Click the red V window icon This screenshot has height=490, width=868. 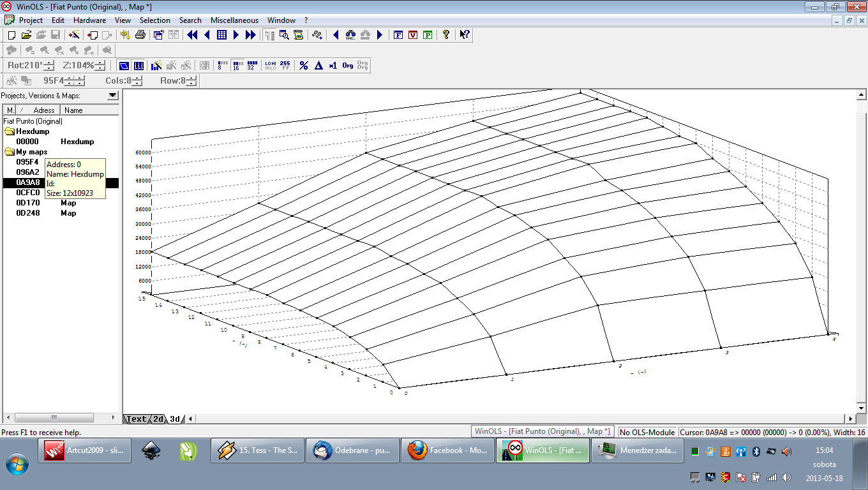pos(413,35)
